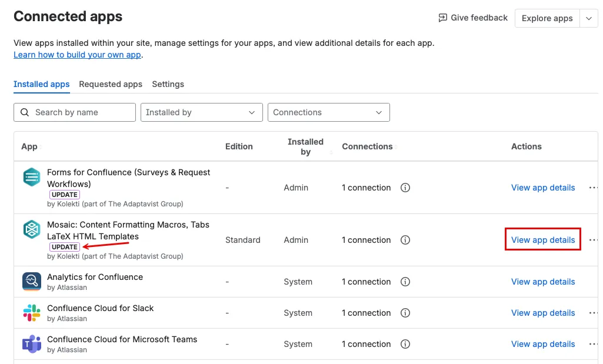Click the Forms for Confluence app name

click(128, 178)
